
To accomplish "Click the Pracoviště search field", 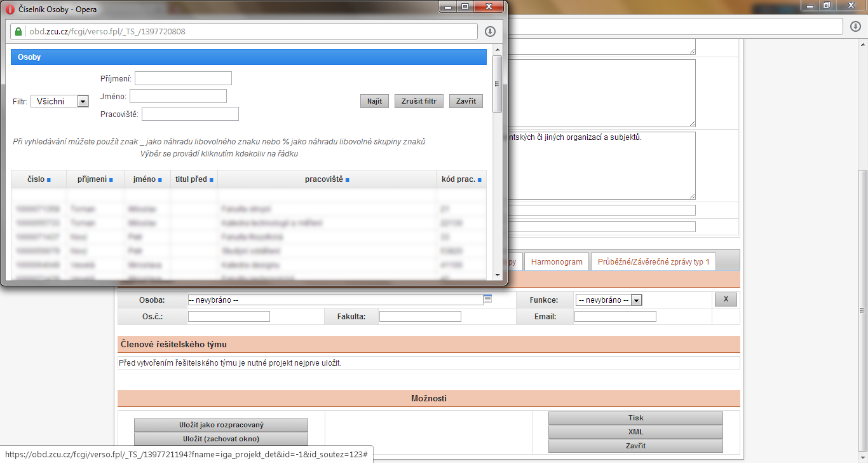I will coord(190,114).
